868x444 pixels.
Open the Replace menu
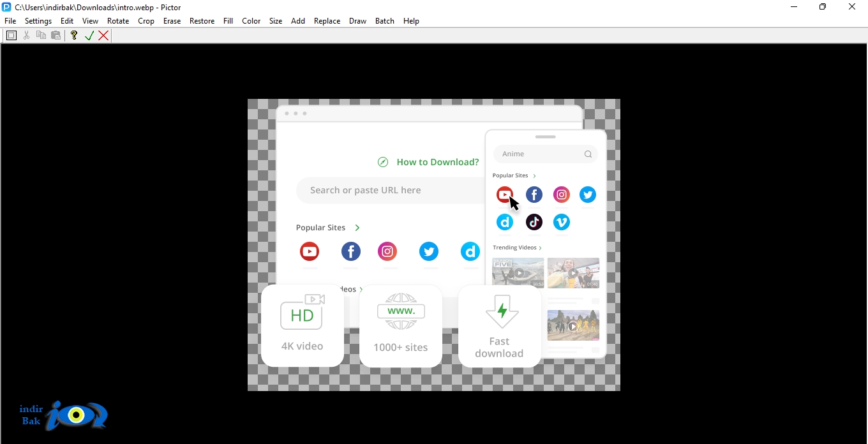[327, 21]
